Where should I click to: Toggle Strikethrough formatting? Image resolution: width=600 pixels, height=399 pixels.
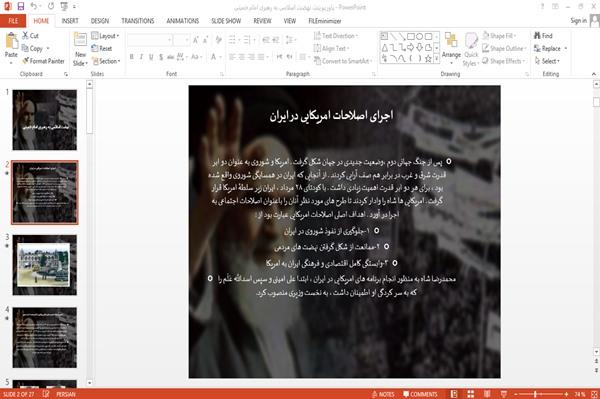(171, 57)
